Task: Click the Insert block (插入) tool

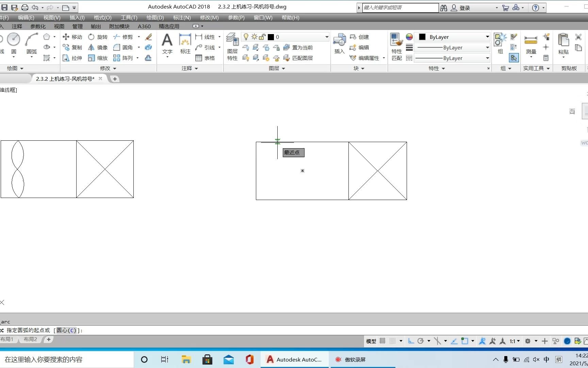Action: (339, 44)
